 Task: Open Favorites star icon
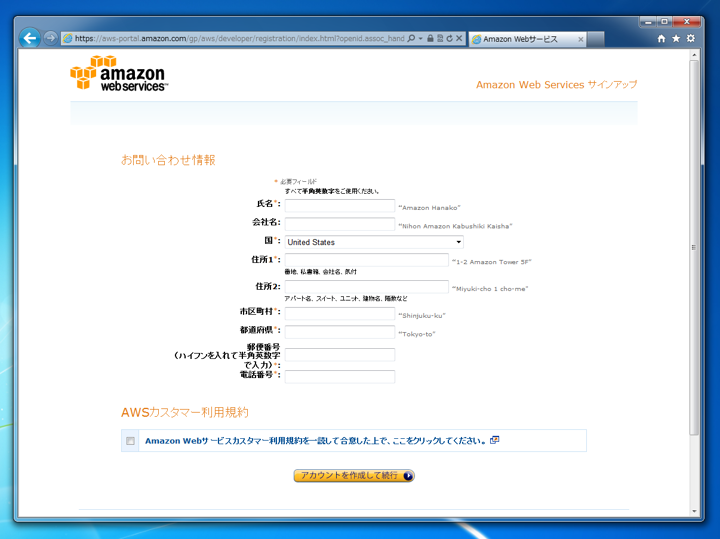pos(676,39)
